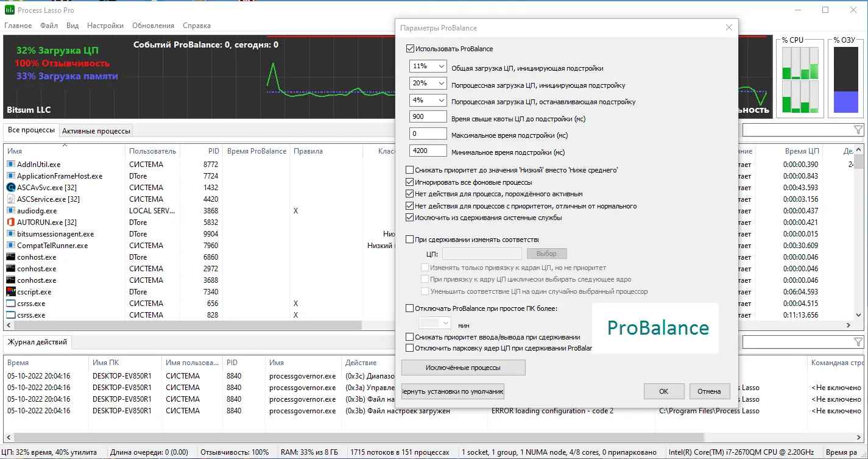The height and width of the screenshot is (459, 868).
Task: Select the 'Журнал действий' tab
Action: click(x=38, y=342)
